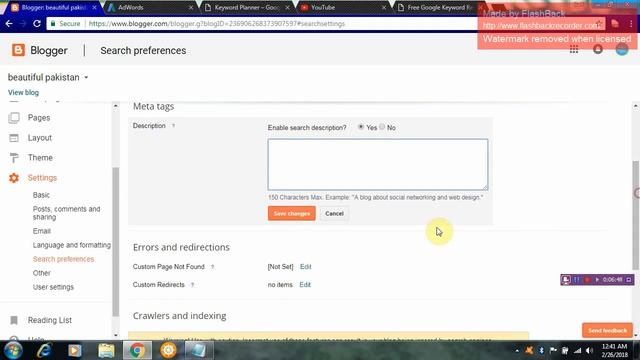
Task: Switch to the Keyword Planner tab
Action: (x=247, y=7)
